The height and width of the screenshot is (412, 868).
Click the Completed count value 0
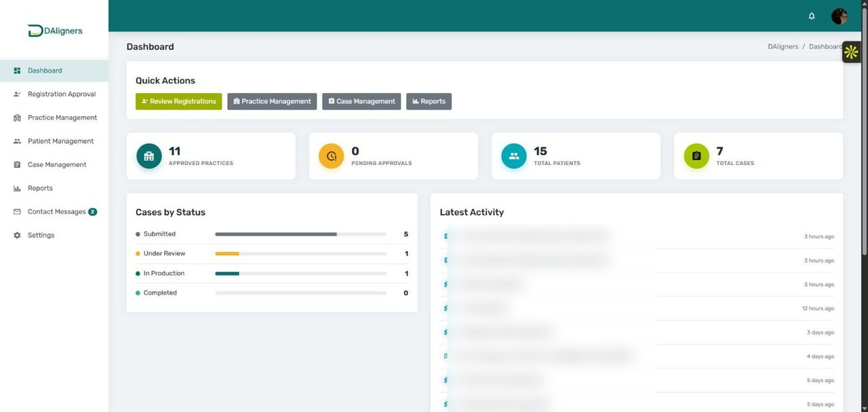pos(406,293)
